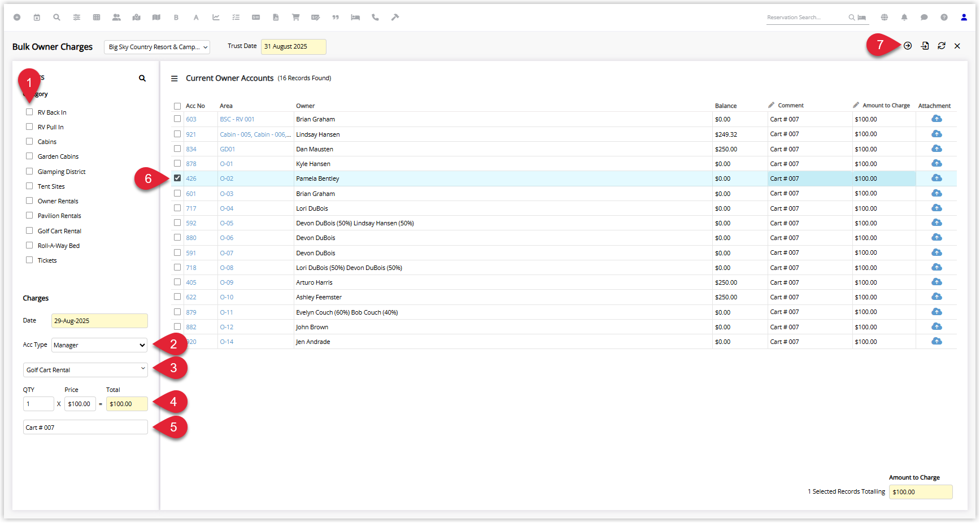The height and width of the screenshot is (523, 980).
Task: Click the letter A toolbar icon
Action: 196,18
